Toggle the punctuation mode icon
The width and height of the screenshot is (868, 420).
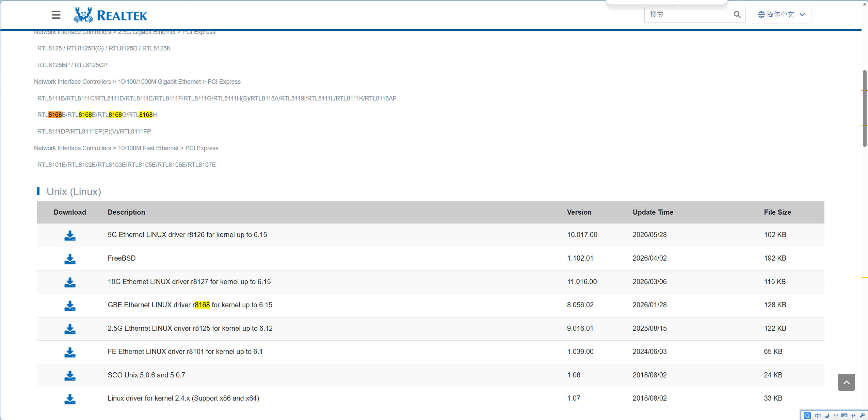[x=835, y=416]
